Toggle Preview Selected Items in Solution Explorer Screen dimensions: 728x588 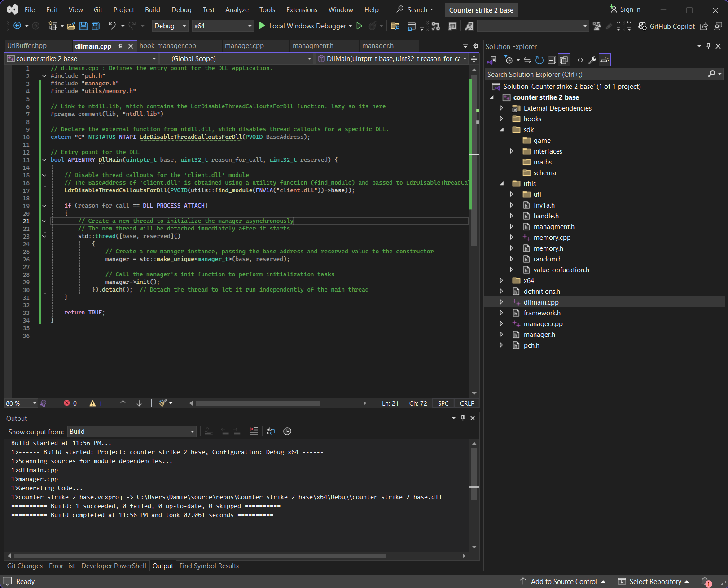pos(605,60)
